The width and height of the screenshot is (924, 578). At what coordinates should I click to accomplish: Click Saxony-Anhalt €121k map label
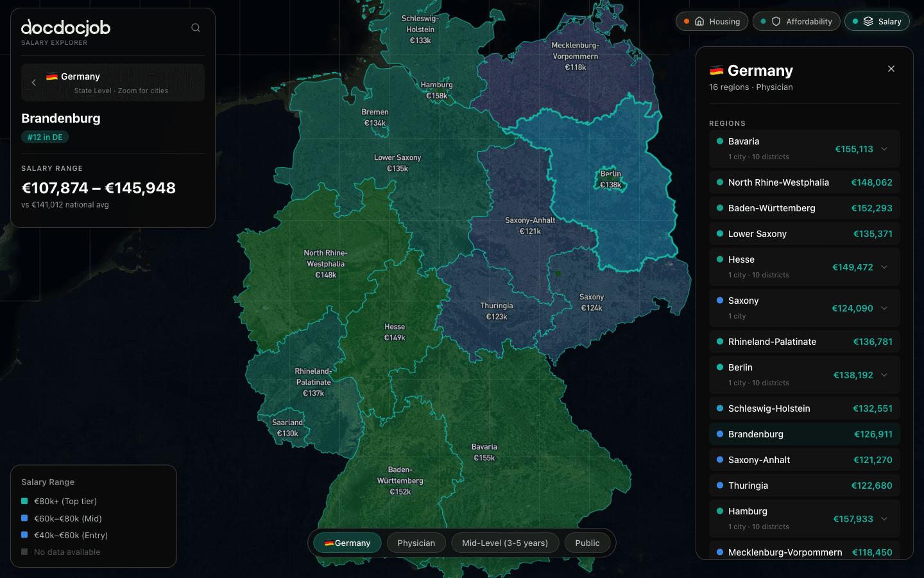[530, 225]
